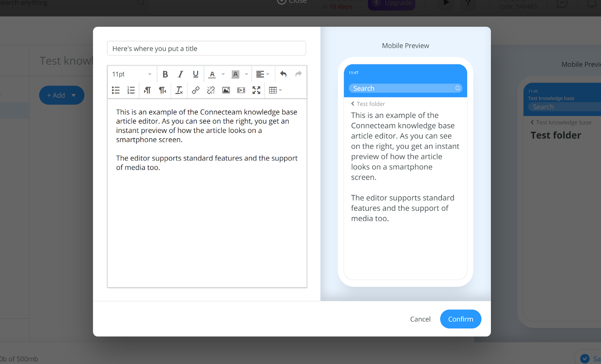The width and height of the screenshot is (601, 364).
Task: Undo the last edit
Action: click(283, 74)
